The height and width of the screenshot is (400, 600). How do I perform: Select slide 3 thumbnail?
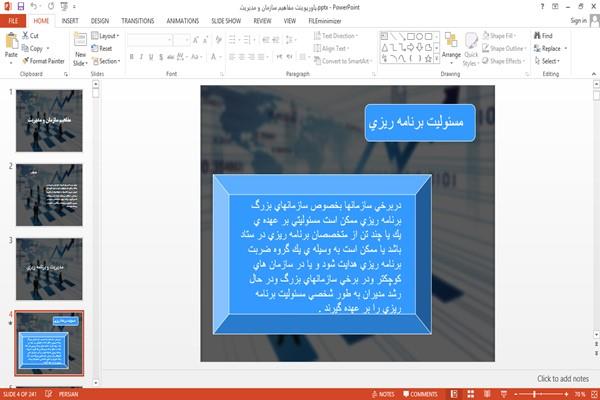point(49,269)
